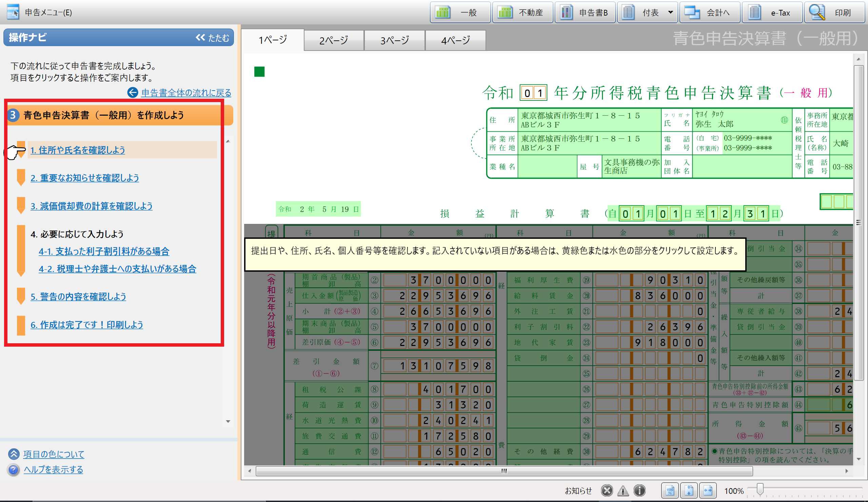
Task: Click the 地代家賃 amount 918000
Action: coord(650,343)
